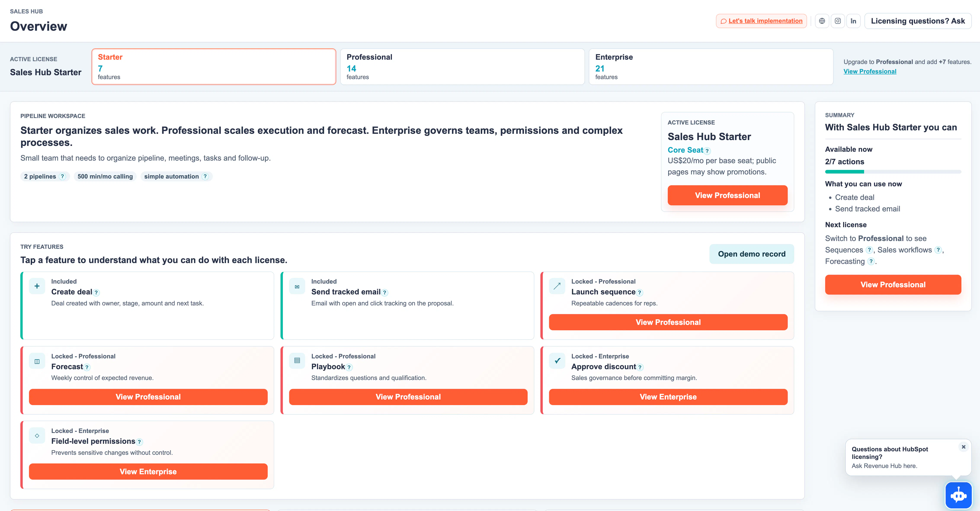Open help tooltip next to Forecasting in summary
The width and height of the screenshot is (980, 511).
tap(871, 261)
